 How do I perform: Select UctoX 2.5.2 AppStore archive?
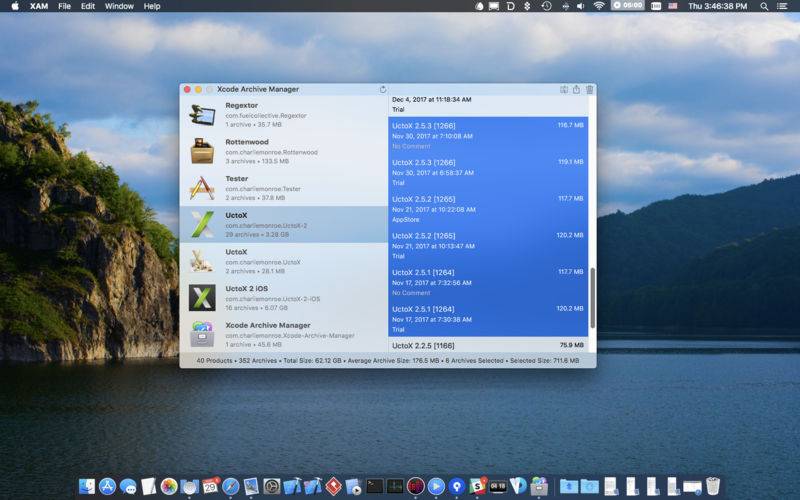[488, 209]
